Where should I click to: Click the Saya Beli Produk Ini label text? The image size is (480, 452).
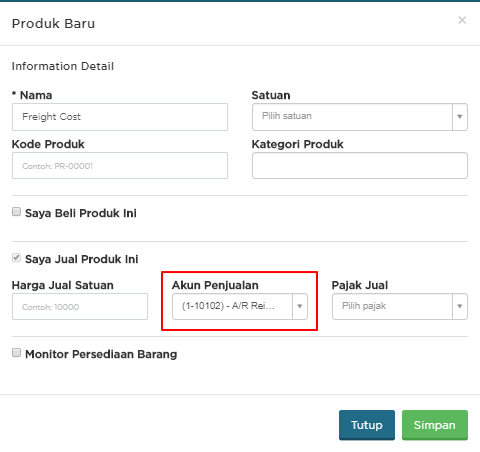pyautogui.click(x=81, y=213)
